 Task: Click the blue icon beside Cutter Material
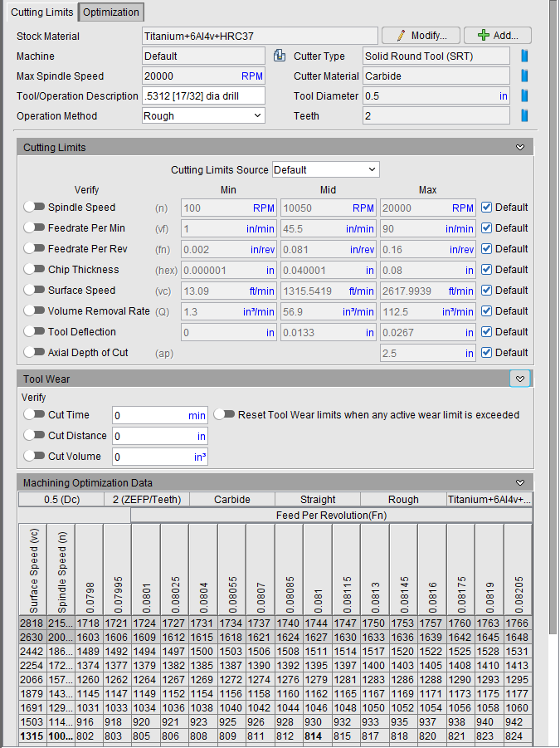524,76
